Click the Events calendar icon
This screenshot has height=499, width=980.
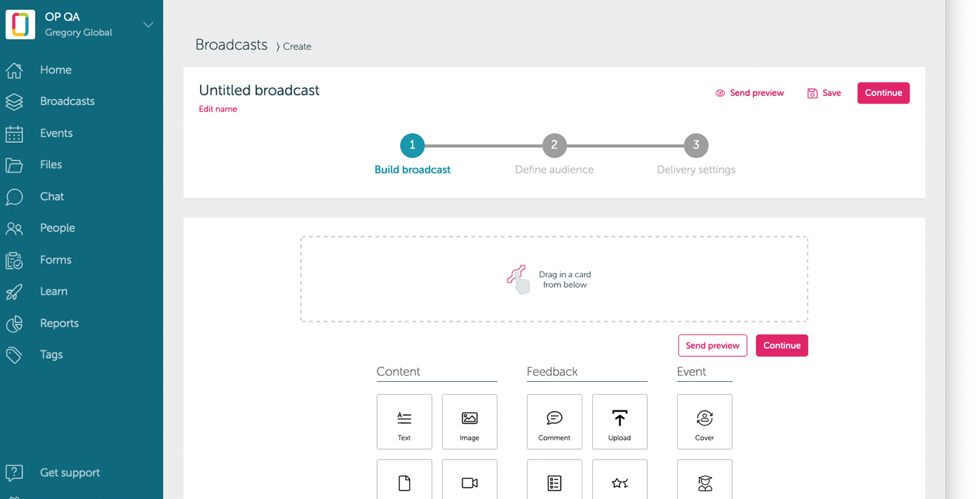tap(14, 133)
